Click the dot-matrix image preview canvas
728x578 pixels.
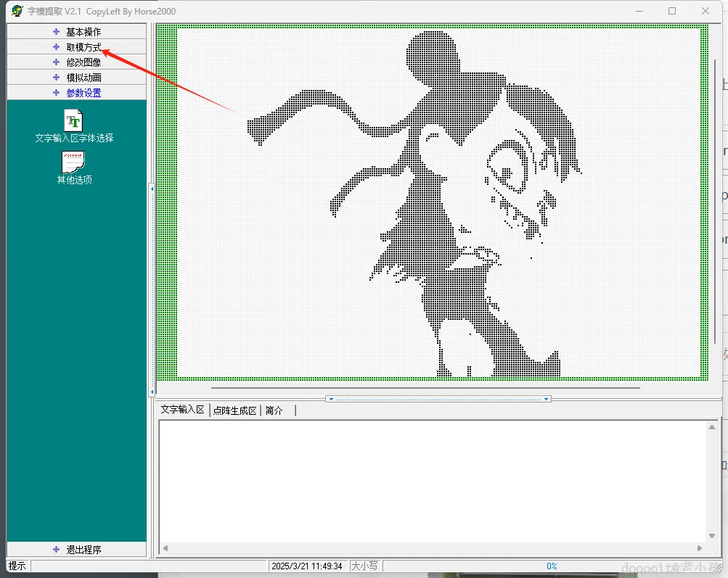click(x=433, y=202)
